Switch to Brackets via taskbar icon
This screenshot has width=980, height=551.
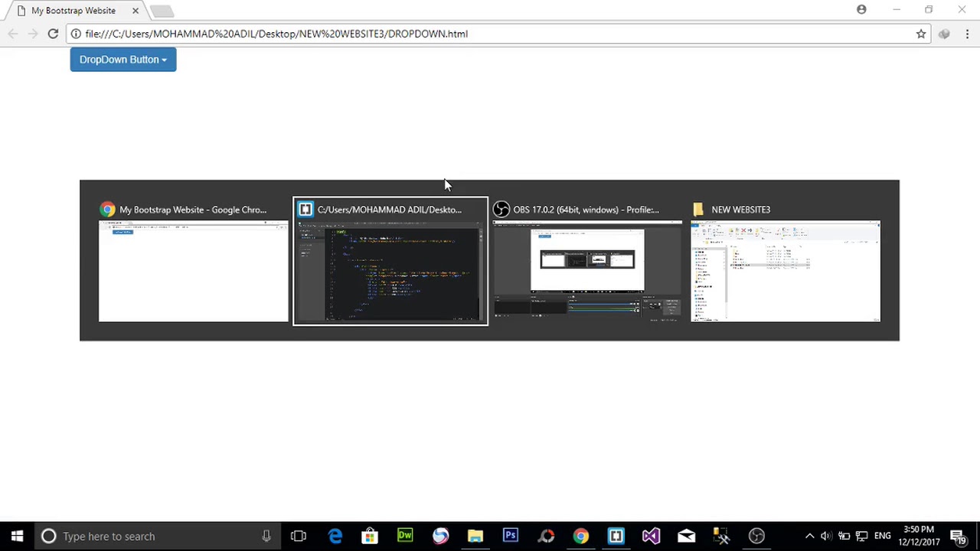616,536
